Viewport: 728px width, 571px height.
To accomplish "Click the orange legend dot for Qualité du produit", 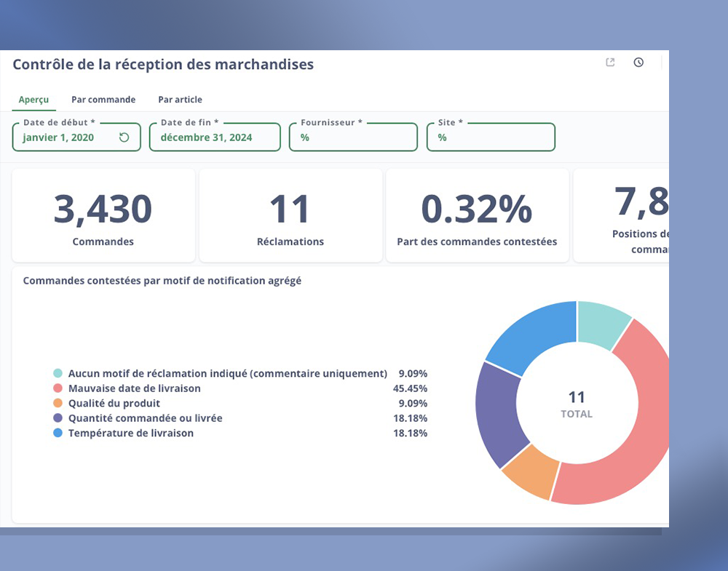I will click(x=58, y=403).
